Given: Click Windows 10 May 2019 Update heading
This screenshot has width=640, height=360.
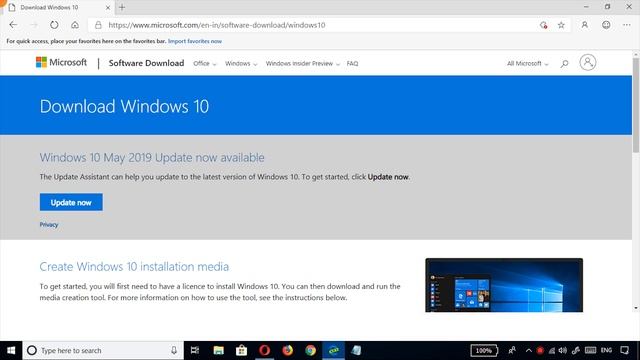Looking at the screenshot, I should (x=152, y=158).
